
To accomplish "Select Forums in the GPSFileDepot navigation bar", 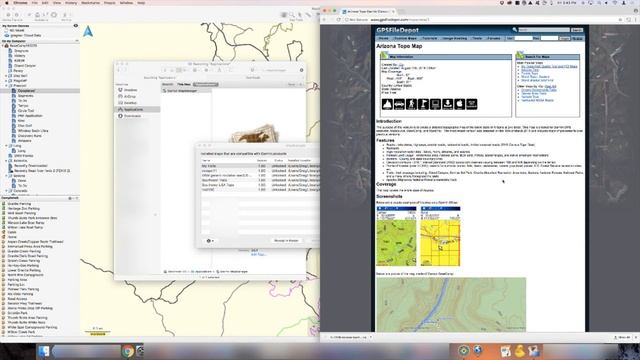I will click(493, 38).
